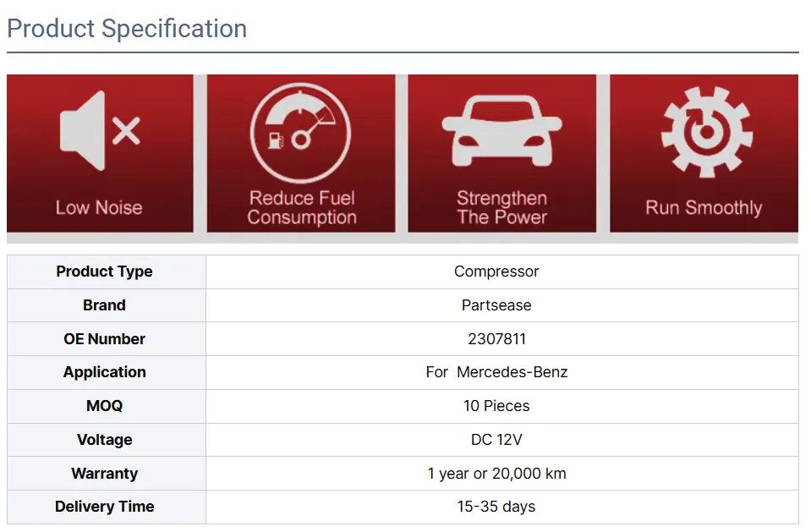
Task: Select the 'Low Noise' caption text
Action: 99,208
